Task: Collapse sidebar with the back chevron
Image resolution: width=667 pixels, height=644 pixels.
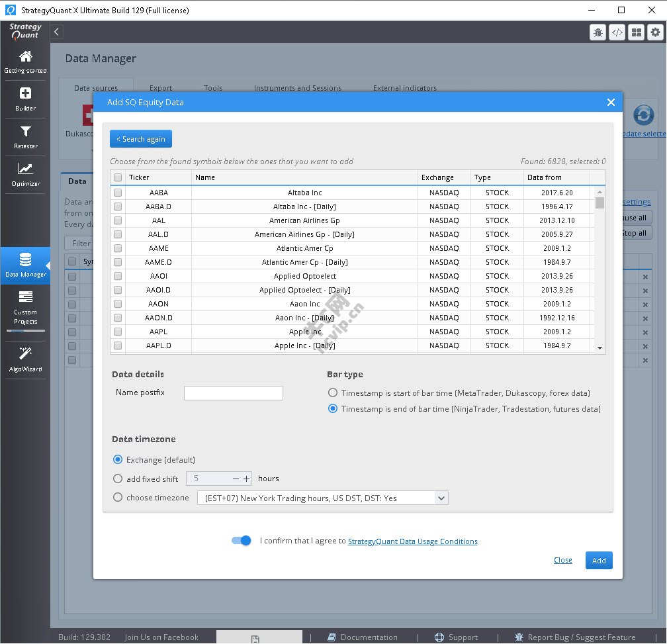Action: pos(57,32)
